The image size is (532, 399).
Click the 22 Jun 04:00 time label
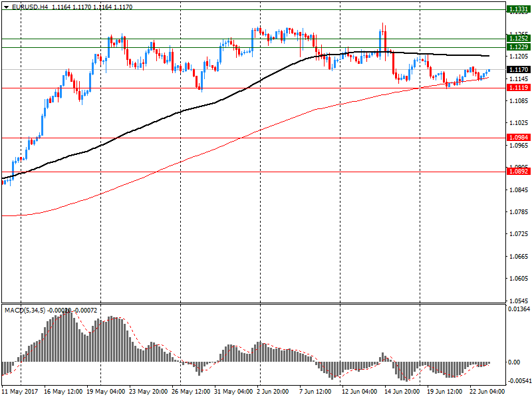coord(487,391)
